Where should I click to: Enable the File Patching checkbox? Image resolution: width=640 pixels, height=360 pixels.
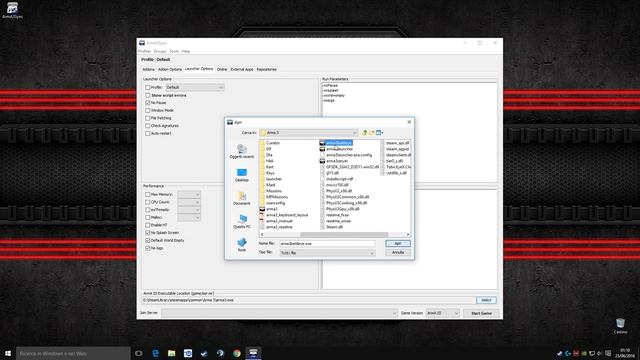(148, 118)
